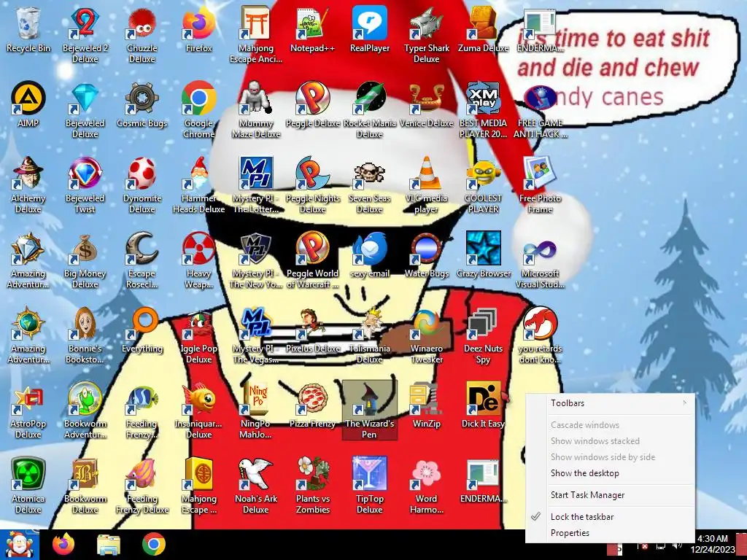747x560 pixels.
Task: Select the Alchemy Deluxe shortcut
Action: tap(28, 184)
